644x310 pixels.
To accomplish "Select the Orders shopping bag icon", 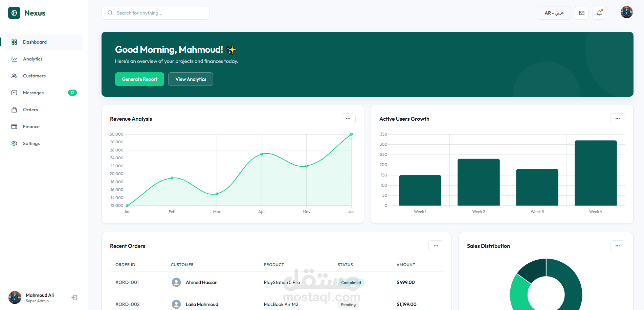I will 14,110.
